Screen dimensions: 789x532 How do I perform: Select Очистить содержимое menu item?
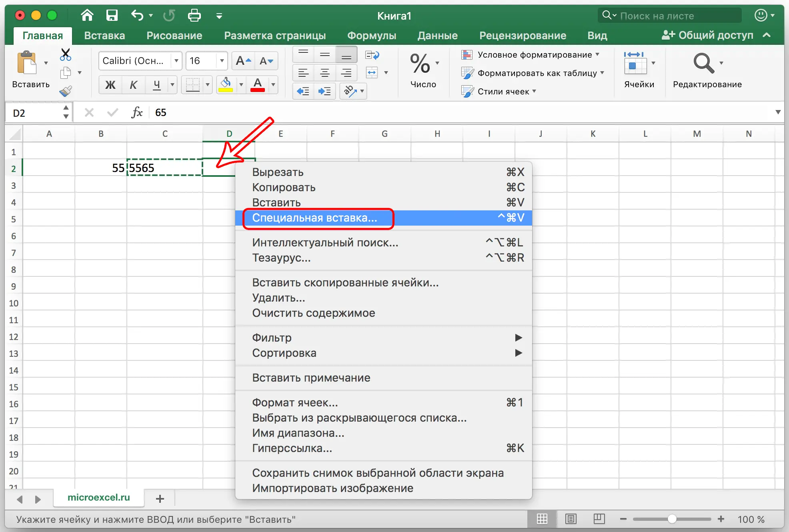tap(384, 313)
